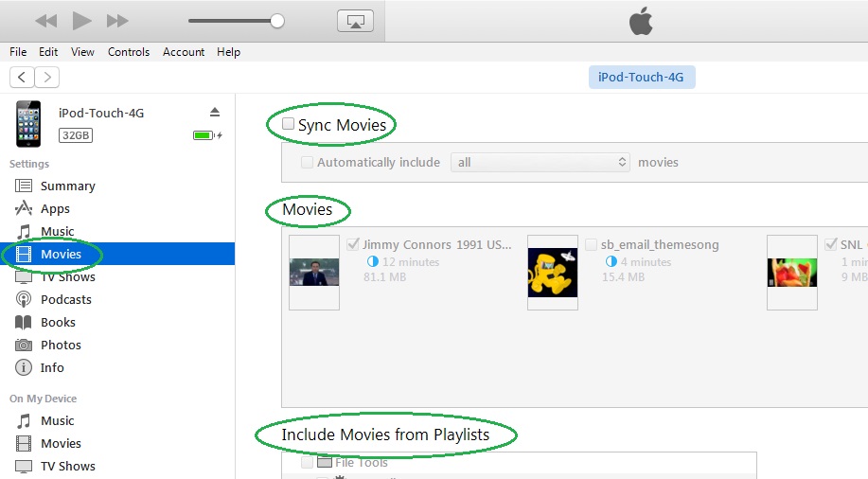Image resolution: width=868 pixels, height=479 pixels.
Task: Click the 81.1 MB size text
Action: point(384,276)
